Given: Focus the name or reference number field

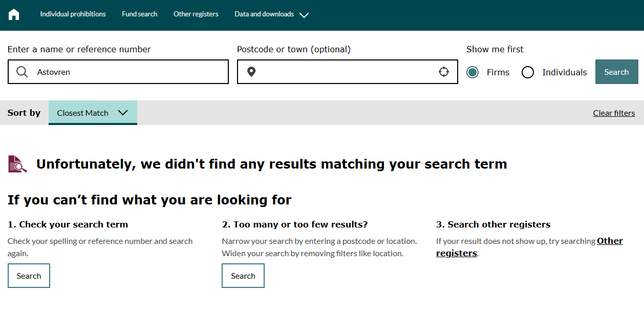Looking at the screenshot, I should click(128, 72).
